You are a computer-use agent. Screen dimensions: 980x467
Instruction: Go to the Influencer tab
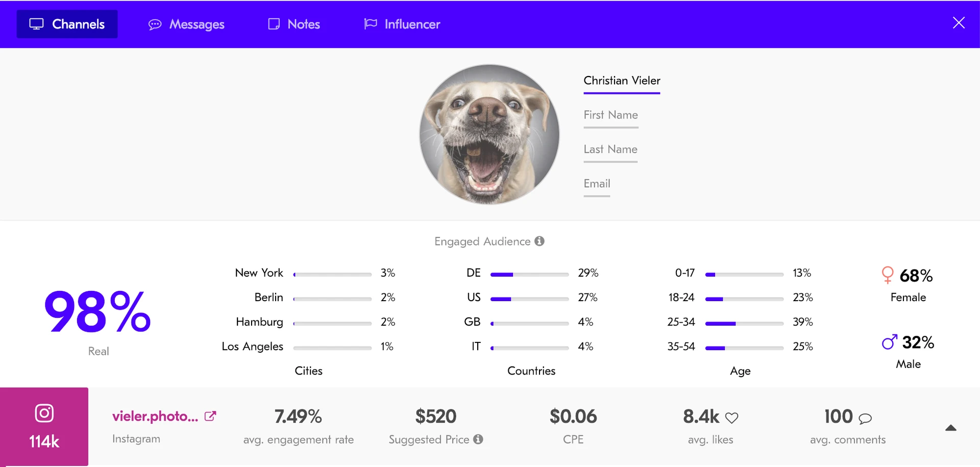402,24
